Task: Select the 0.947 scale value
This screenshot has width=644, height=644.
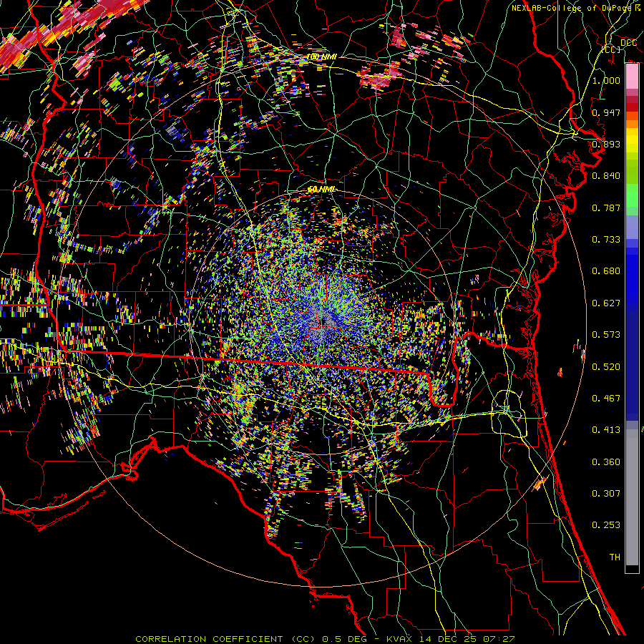Action: [x=606, y=112]
